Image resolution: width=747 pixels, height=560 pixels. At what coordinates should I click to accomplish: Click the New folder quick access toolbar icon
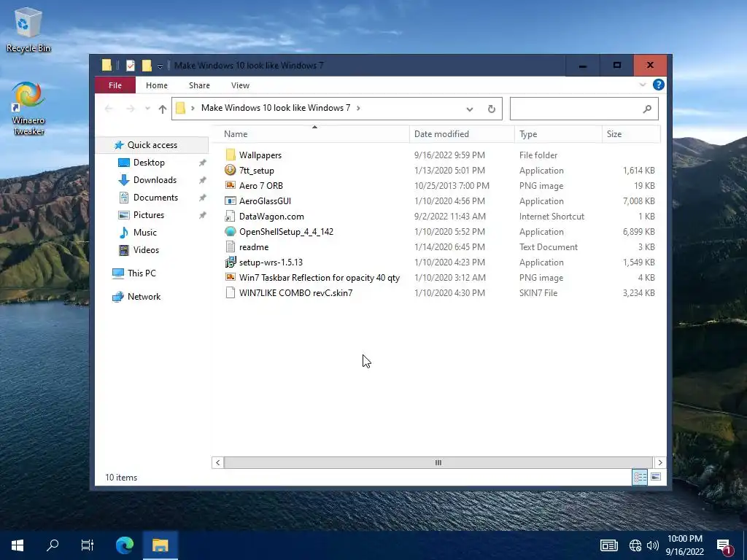pos(147,65)
